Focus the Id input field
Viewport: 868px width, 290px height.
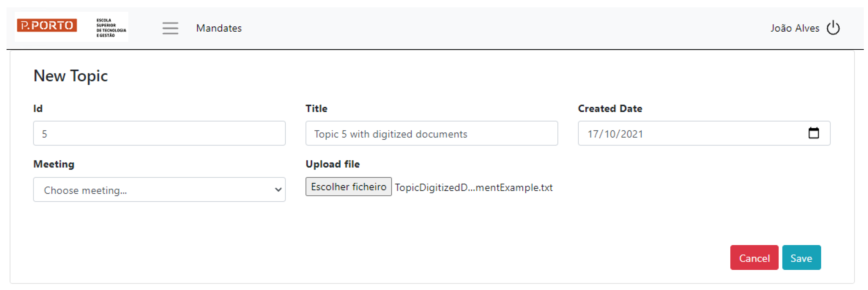[159, 134]
